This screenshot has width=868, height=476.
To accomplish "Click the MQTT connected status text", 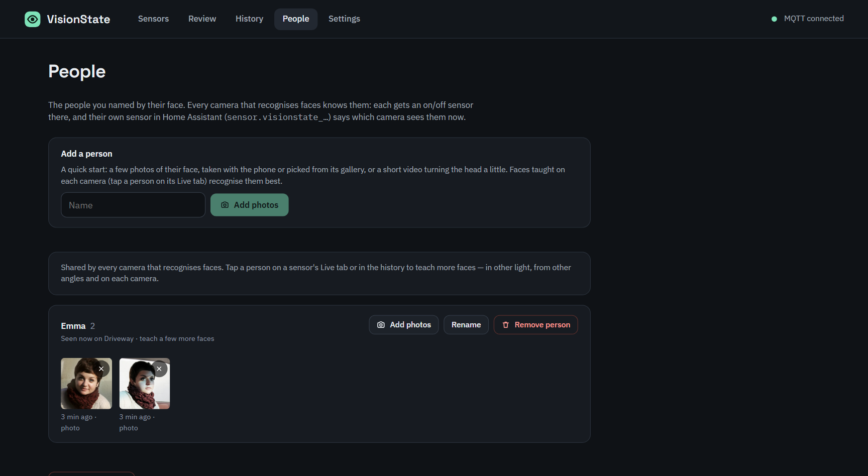I will [x=814, y=19].
